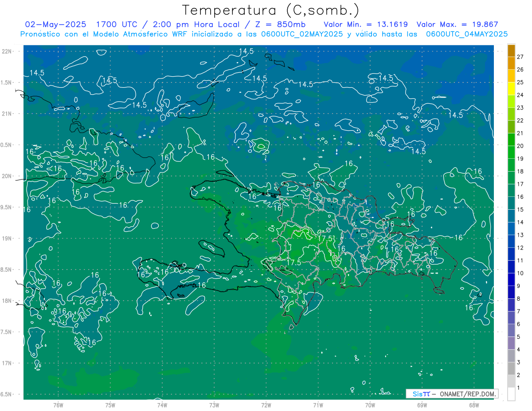The image size is (532, 411).
Task: Click the "19N" latitude axis label
Action: (6, 239)
